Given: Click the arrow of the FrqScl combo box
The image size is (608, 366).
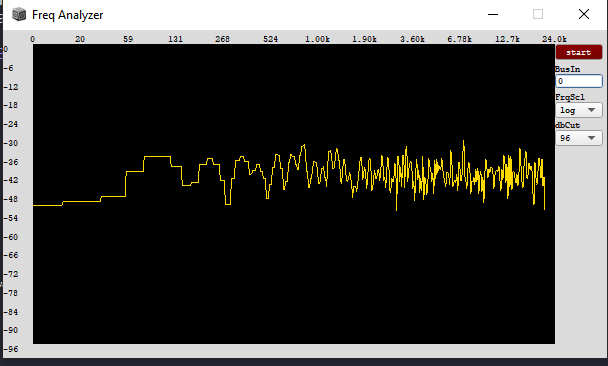Looking at the screenshot, I should pyautogui.click(x=591, y=110).
